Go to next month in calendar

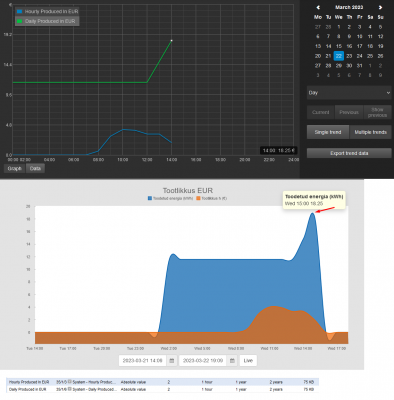(380, 7)
